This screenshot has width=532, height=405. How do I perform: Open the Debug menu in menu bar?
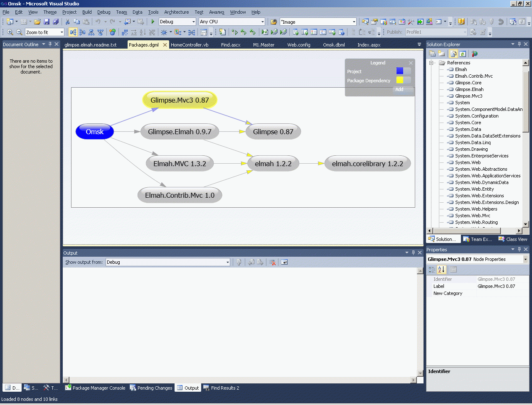point(104,12)
